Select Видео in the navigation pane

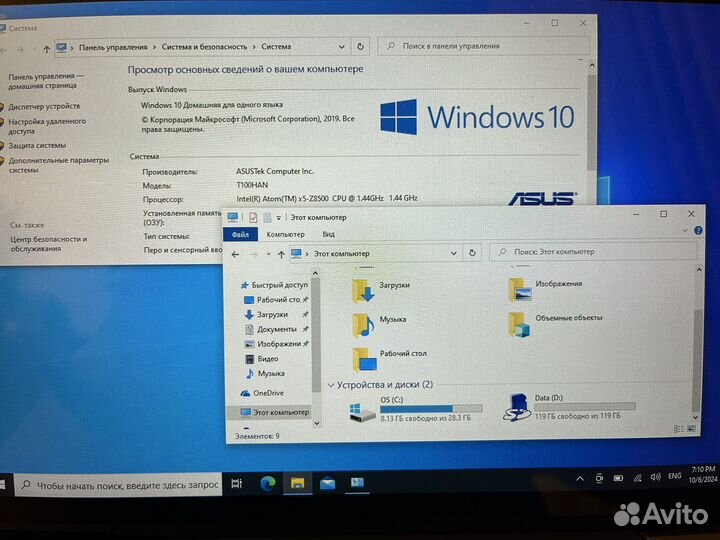point(262,359)
